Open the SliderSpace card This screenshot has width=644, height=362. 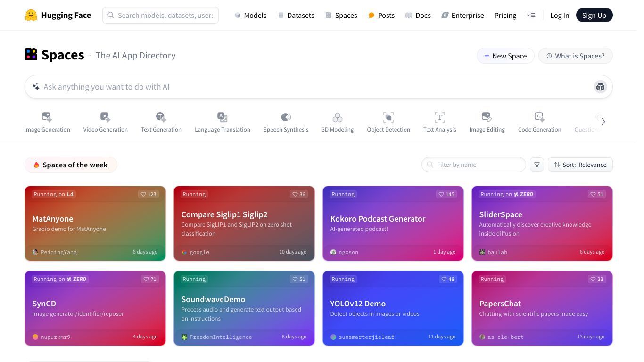coord(542,223)
